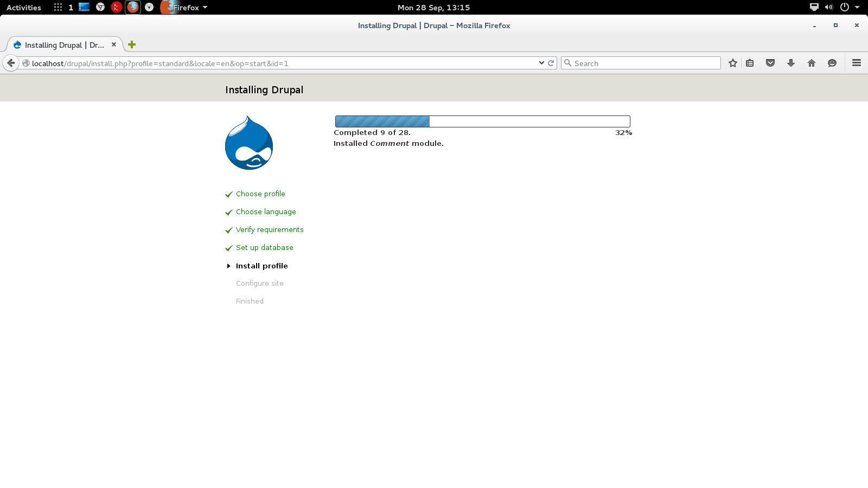Reload the current page
This screenshot has width=868, height=488.
[x=551, y=63]
